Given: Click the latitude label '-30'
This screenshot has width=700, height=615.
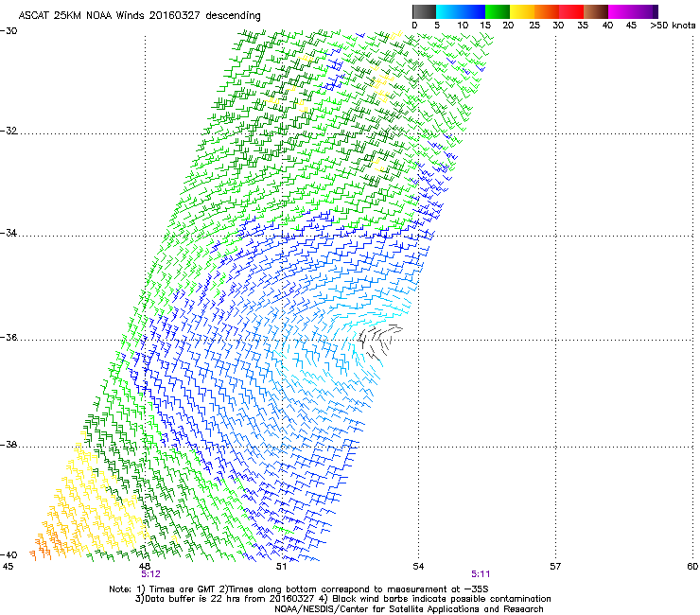Looking at the screenshot, I should (x=9, y=31).
